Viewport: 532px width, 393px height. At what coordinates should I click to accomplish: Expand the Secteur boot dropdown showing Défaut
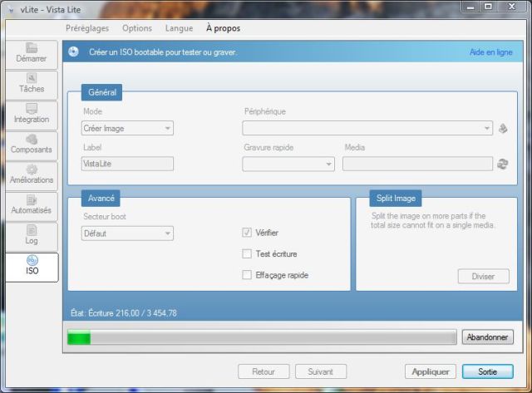tap(127, 233)
